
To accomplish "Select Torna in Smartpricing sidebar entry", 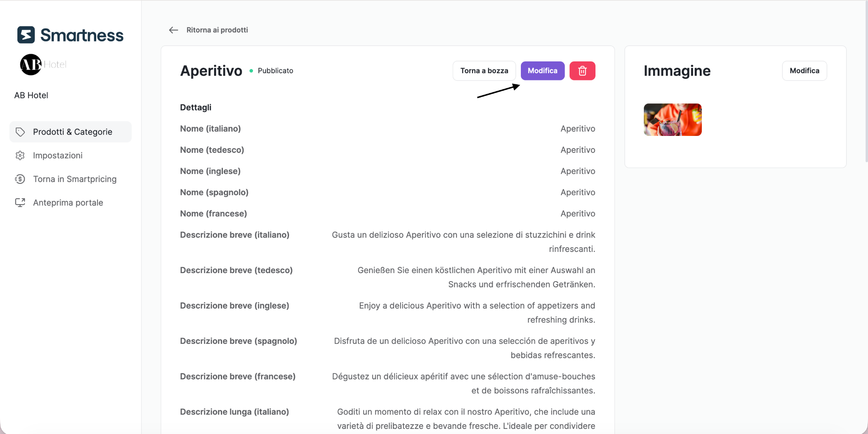I will pos(70,179).
